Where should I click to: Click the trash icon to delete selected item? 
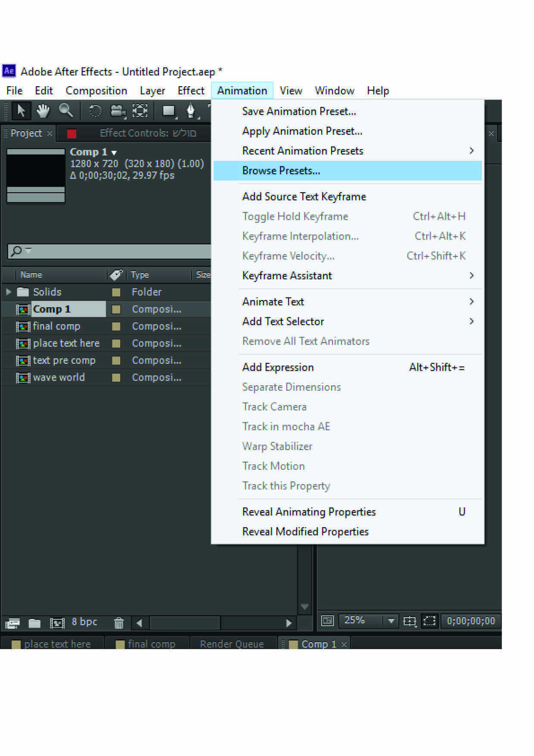tap(119, 623)
